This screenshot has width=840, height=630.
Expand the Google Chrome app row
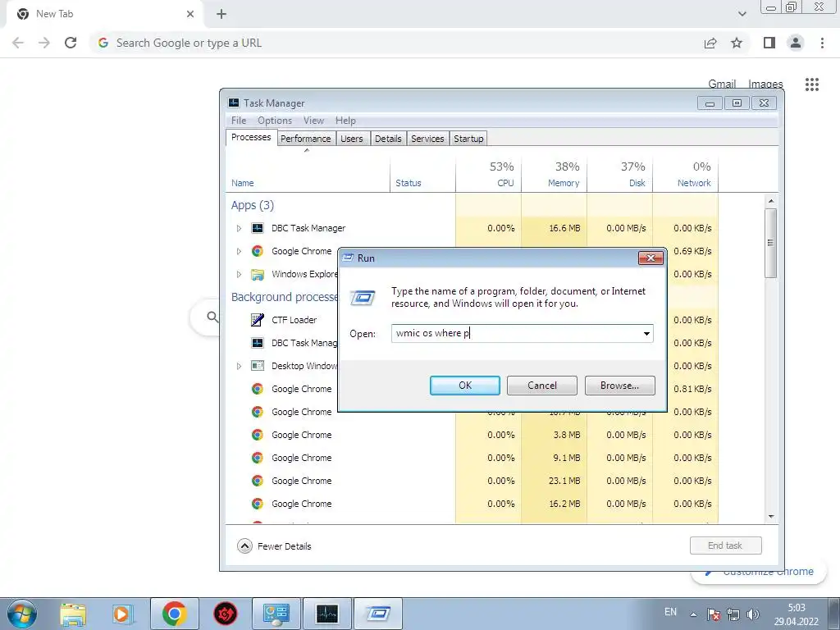click(239, 251)
